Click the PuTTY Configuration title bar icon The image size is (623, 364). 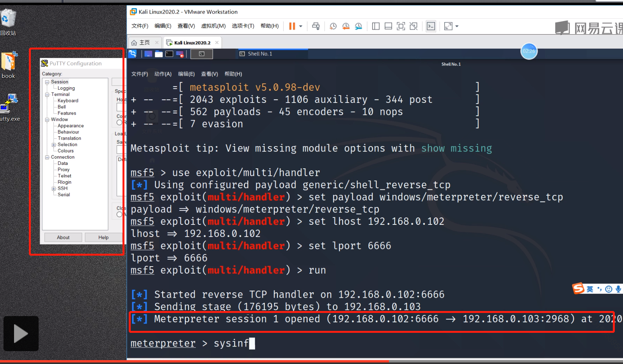tap(45, 63)
